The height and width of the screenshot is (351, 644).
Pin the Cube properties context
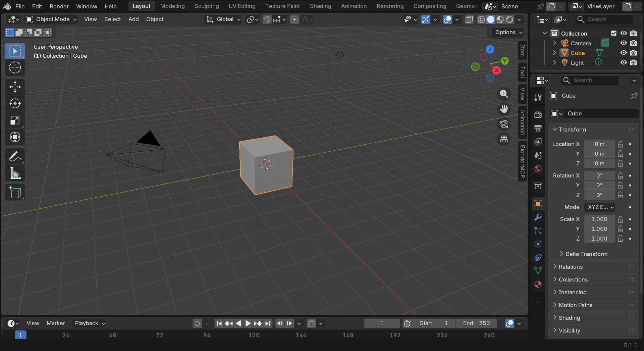tap(634, 96)
